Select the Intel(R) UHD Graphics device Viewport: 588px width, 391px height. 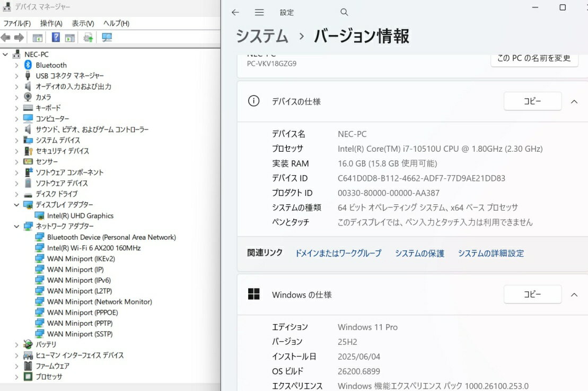(80, 215)
